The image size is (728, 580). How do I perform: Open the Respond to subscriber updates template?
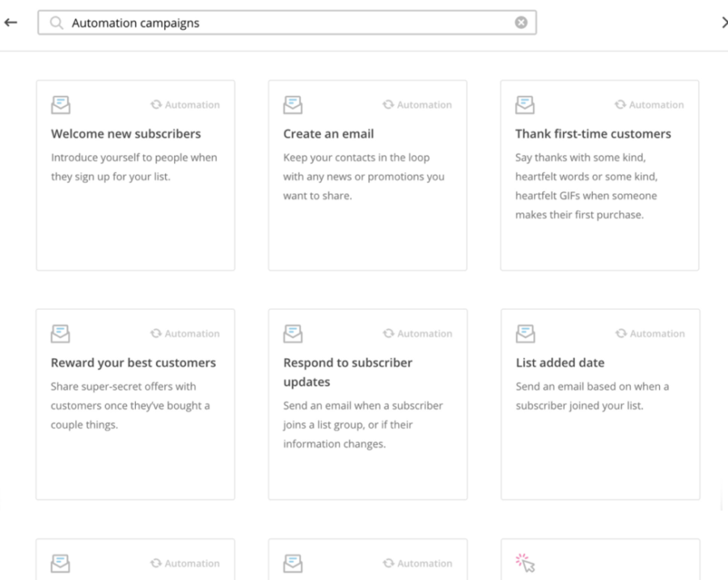click(x=367, y=403)
